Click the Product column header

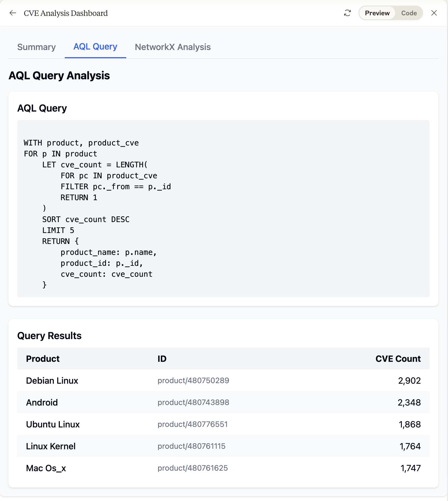(43, 359)
